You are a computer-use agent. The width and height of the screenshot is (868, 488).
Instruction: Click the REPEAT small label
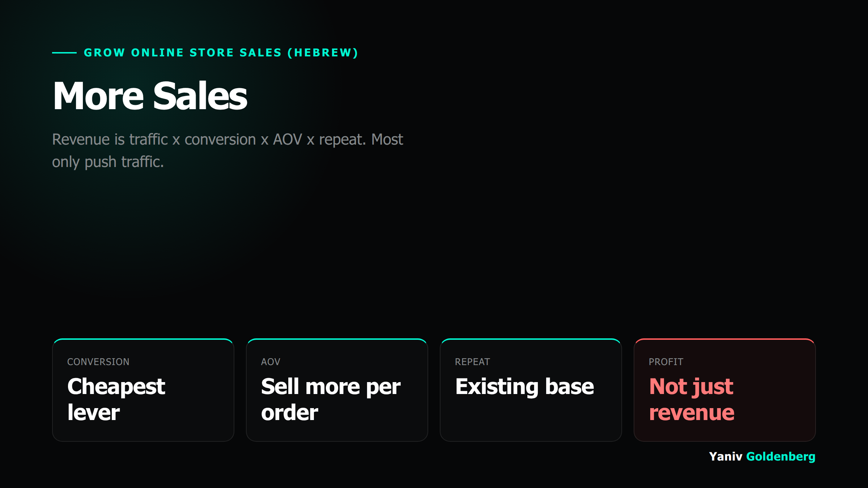pyautogui.click(x=472, y=362)
